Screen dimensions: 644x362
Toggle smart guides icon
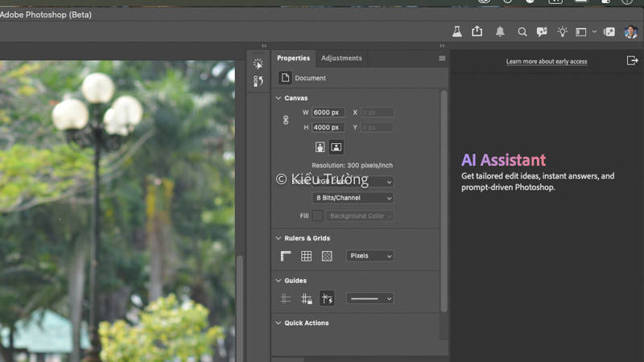tap(327, 298)
